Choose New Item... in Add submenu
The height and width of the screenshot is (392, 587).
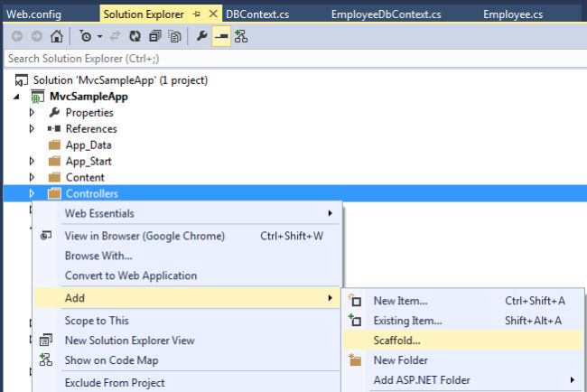pos(462,301)
